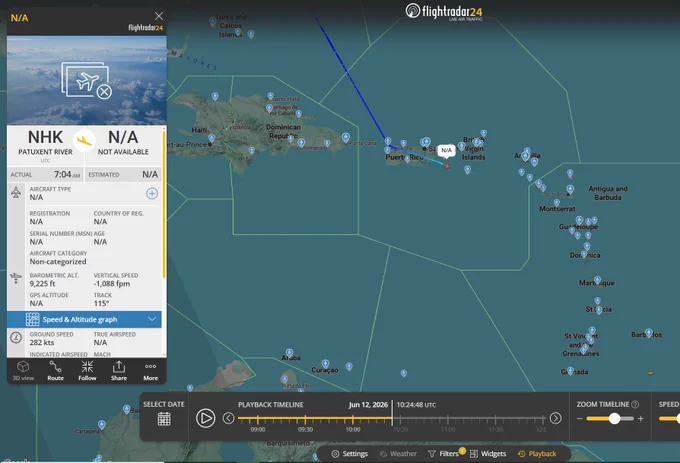The image size is (680, 463).
Task: Click the airport pin at Punta Cana
Action: click(x=345, y=137)
